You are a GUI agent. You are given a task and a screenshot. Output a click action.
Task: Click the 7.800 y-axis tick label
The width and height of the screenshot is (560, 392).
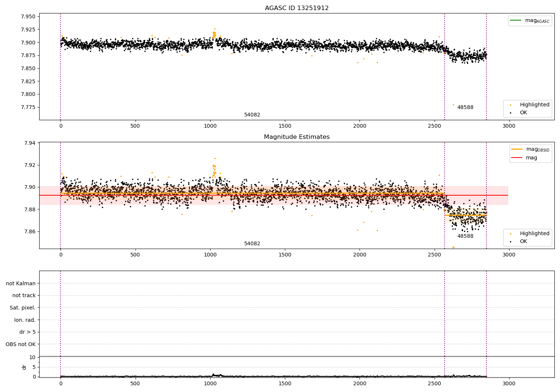coord(28,94)
